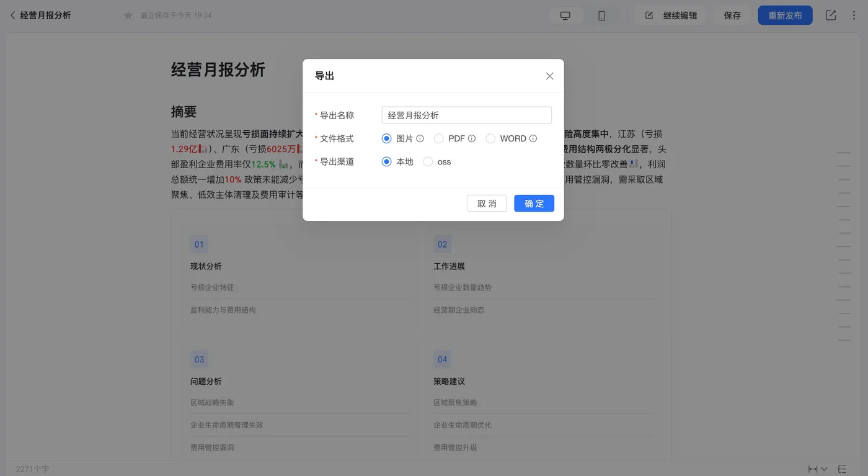
Task: Open the 亏损企业数量趋势 section link
Action: (x=463, y=287)
